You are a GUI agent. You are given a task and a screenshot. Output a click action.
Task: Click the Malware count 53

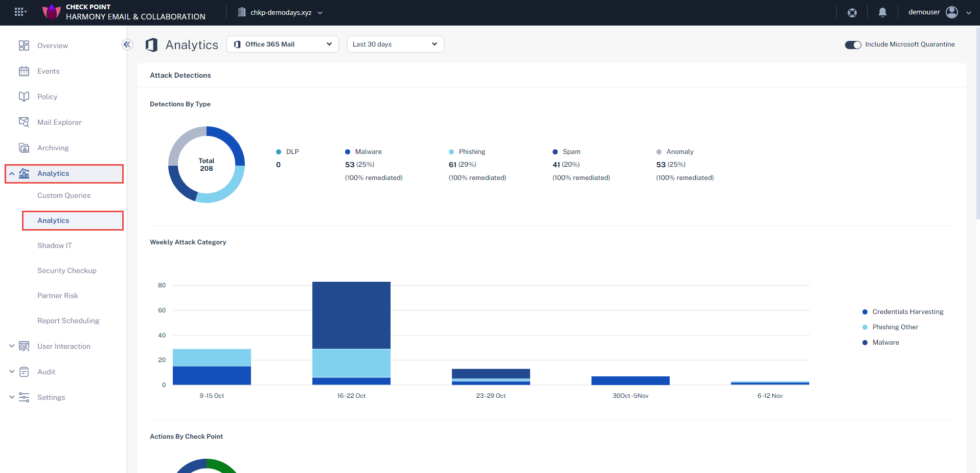[x=350, y=165]
